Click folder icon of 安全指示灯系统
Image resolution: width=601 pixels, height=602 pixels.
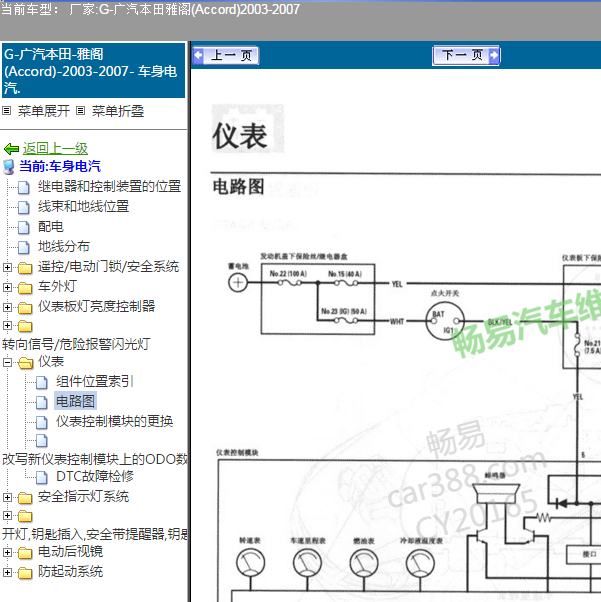point(25,498)
